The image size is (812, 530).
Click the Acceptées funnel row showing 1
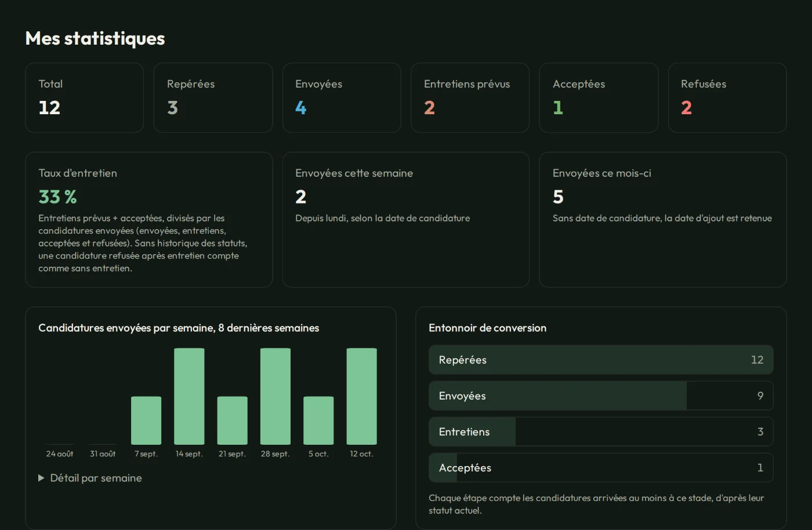[601, 467]
